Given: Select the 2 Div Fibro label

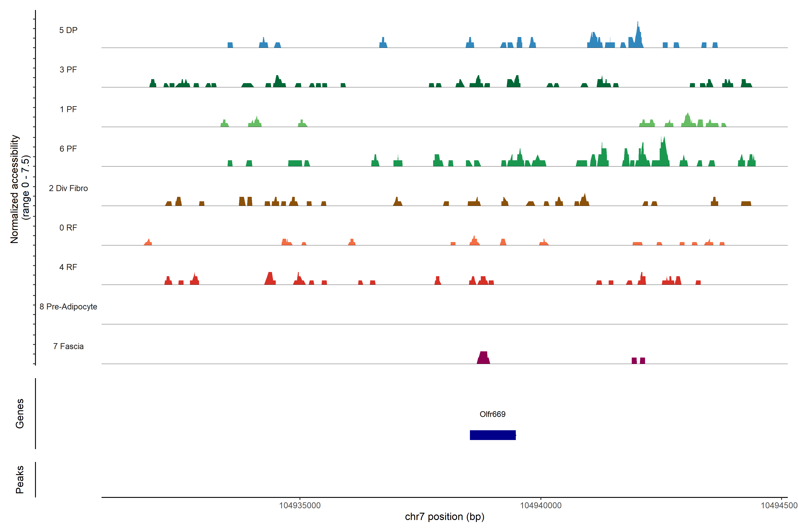Looking at the screenshot, I should (x=68, y=188).
